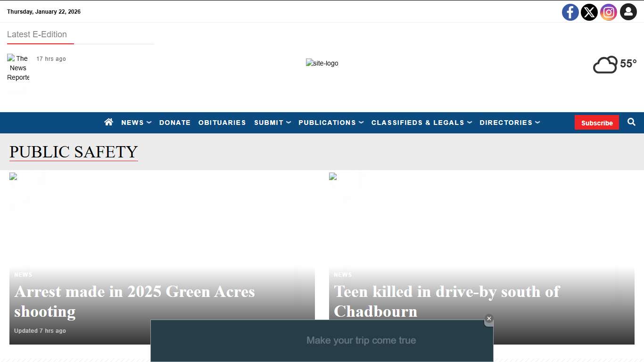Expand the Submit dropdown menu

point(272,123)
